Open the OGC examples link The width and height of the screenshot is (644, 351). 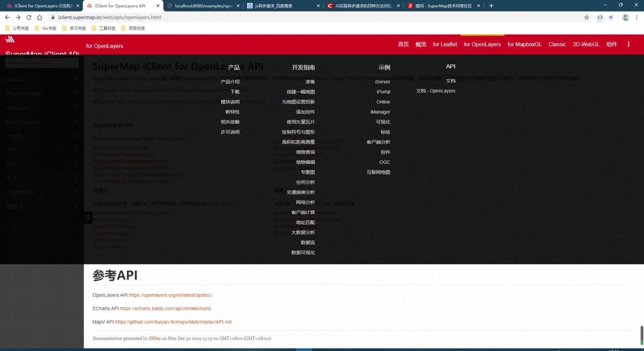384,162
